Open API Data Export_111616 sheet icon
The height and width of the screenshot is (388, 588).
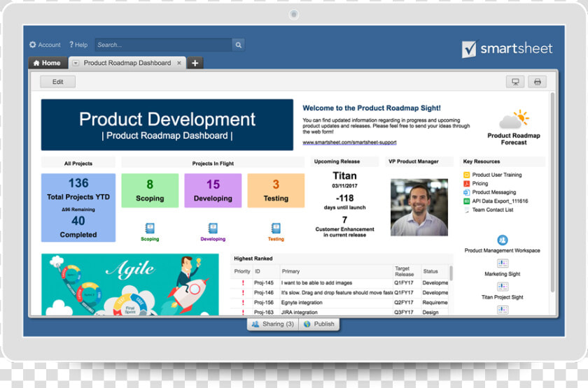click(466, 201)
